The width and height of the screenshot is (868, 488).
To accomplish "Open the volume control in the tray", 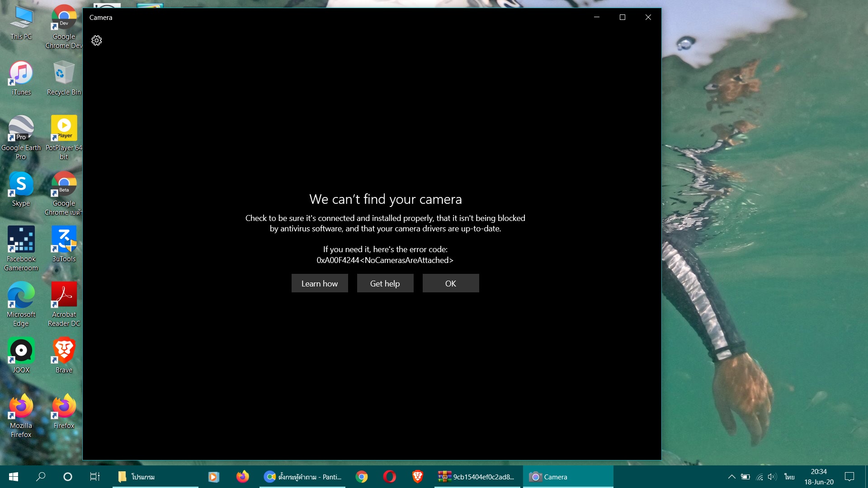I will tap(772, 477).
